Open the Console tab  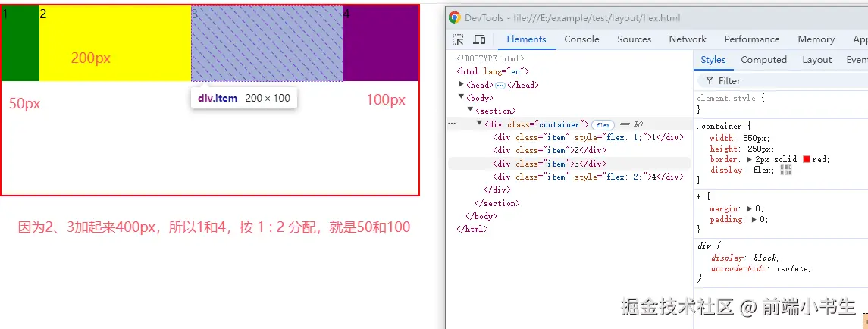tap(581, 39)
